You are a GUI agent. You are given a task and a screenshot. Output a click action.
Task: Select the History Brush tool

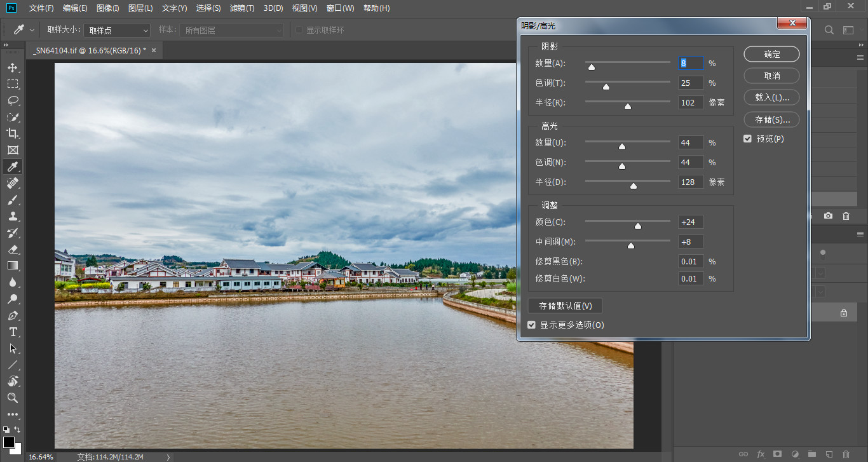coord(13,233)
